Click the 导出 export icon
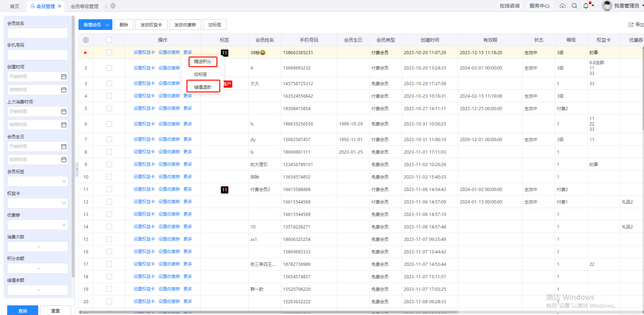 631,25
